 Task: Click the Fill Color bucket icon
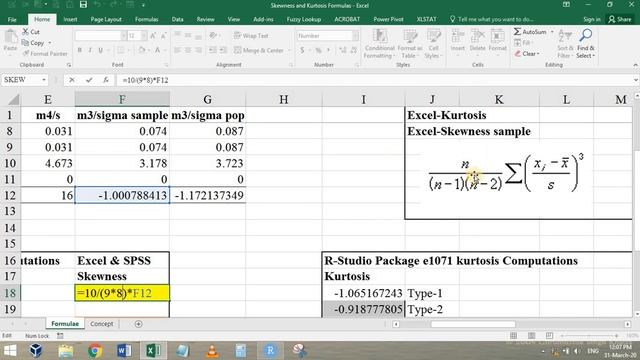tap(141, 50)
